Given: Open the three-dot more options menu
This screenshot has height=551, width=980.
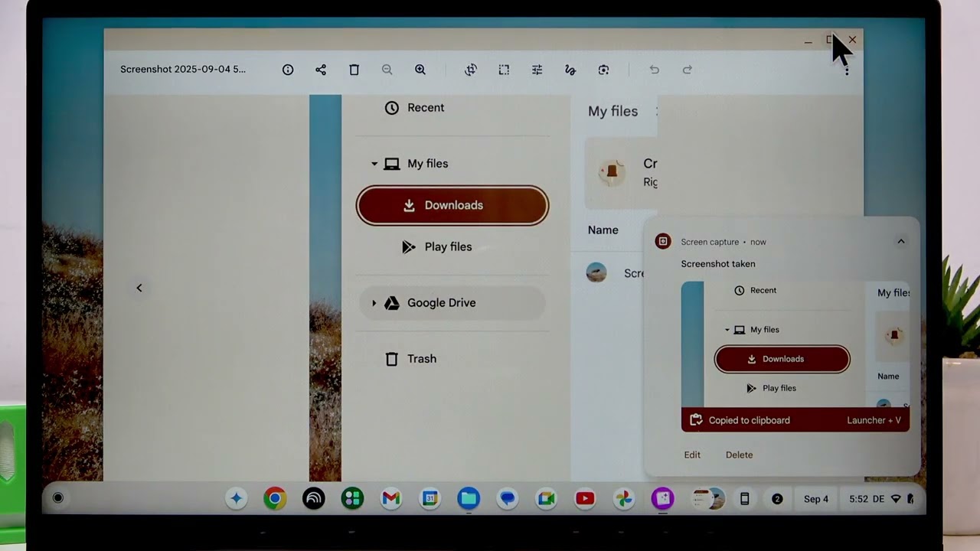Looking at the screenshot, I should tap(846, 70).
